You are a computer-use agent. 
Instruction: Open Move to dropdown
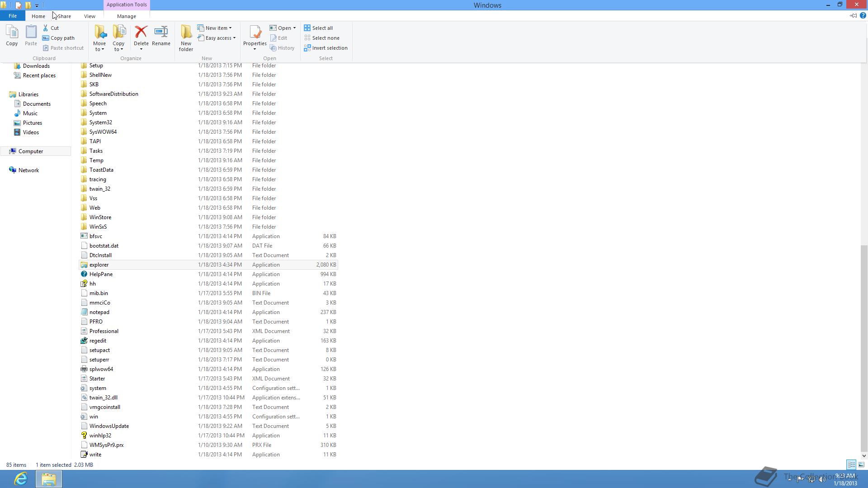click(x=99, y=38)
